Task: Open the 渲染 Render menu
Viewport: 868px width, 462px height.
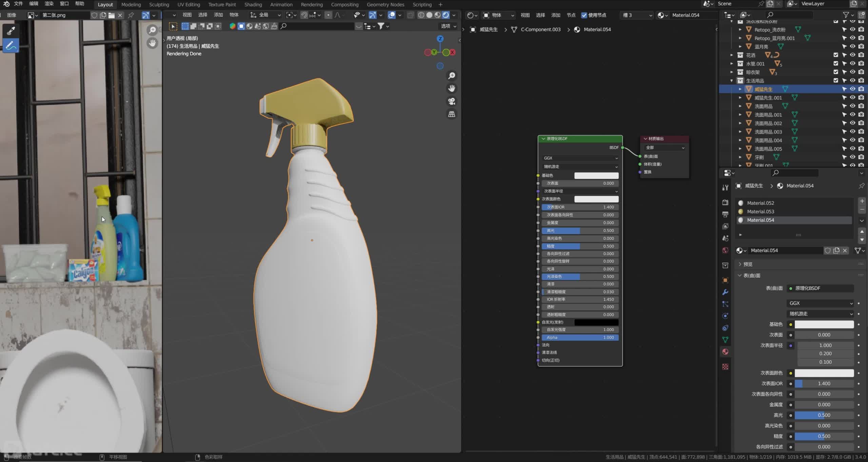Action: point(49,4)
